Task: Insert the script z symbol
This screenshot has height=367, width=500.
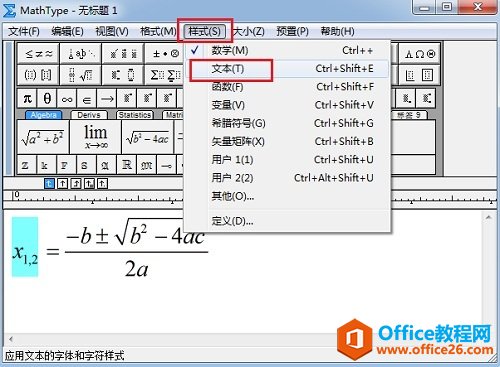Action: (x=27, y=164)
